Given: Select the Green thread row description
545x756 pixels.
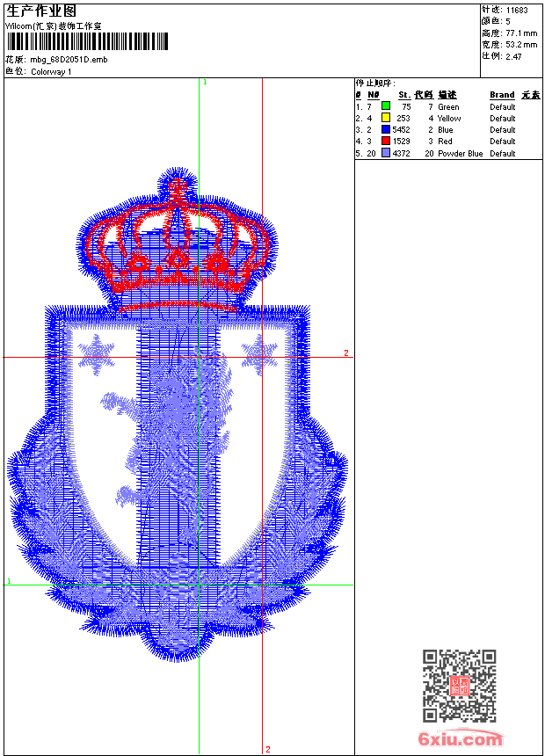Looking at the screenshot, I should click(x=448, y=106).
